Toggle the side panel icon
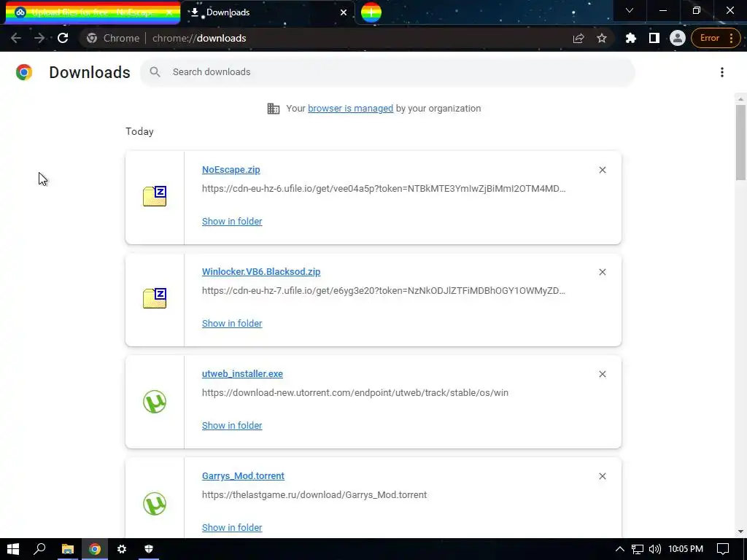 [654, 38]
